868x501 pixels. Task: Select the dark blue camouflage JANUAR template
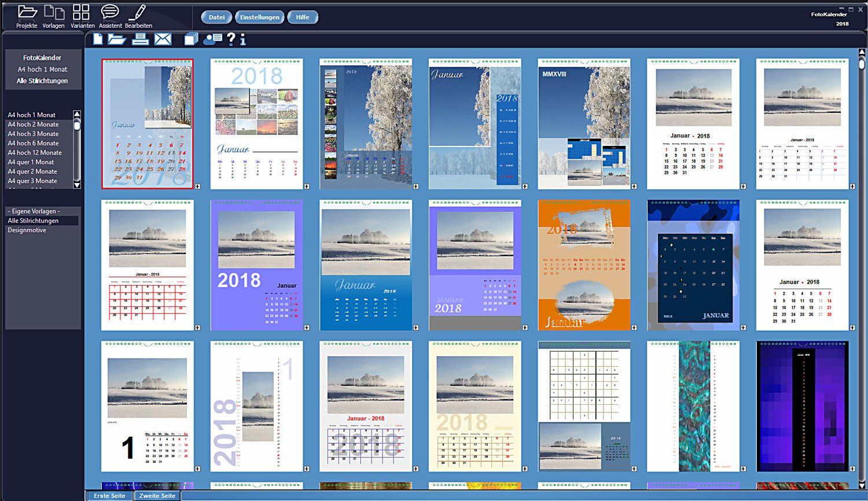pyautogui.click(x=693, y=265)
